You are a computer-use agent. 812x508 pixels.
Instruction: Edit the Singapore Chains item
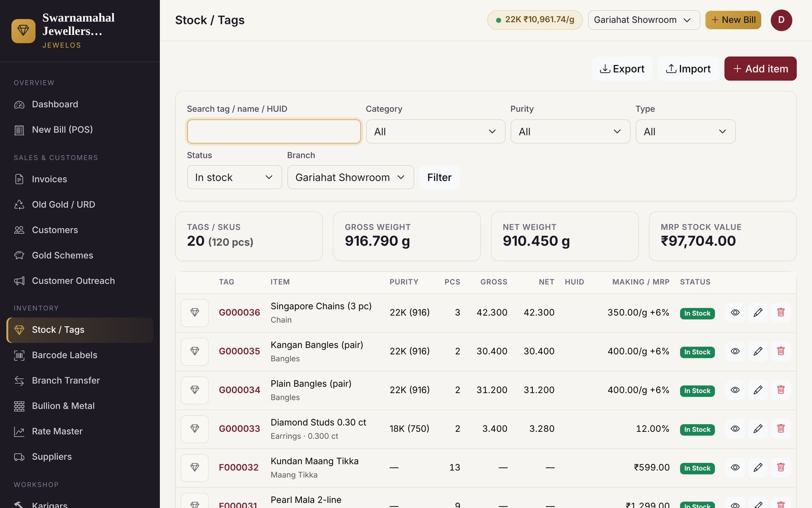pos(758,312)
